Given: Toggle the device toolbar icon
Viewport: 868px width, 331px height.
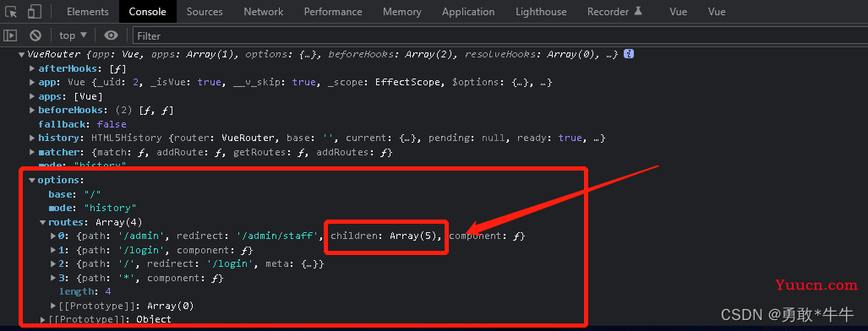Looking at the screenshot, I should pyautogui.click(x=35, y=12).
